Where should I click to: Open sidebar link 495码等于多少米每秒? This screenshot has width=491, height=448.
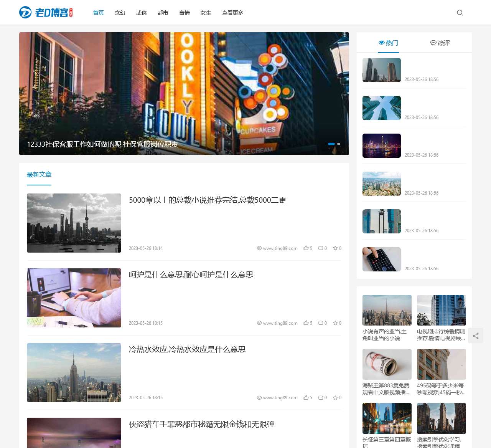pyautogui.click(x=441, y=389)
